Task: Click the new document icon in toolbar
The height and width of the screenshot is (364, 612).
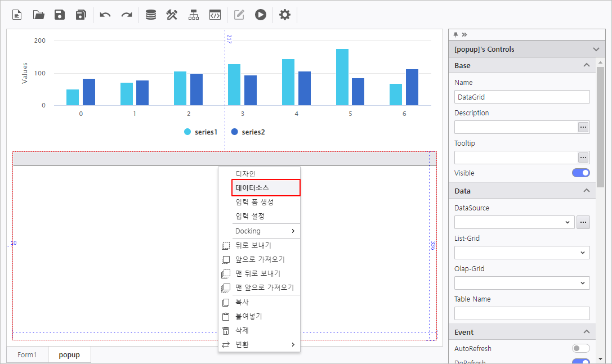Action: (x=17, y=15)
